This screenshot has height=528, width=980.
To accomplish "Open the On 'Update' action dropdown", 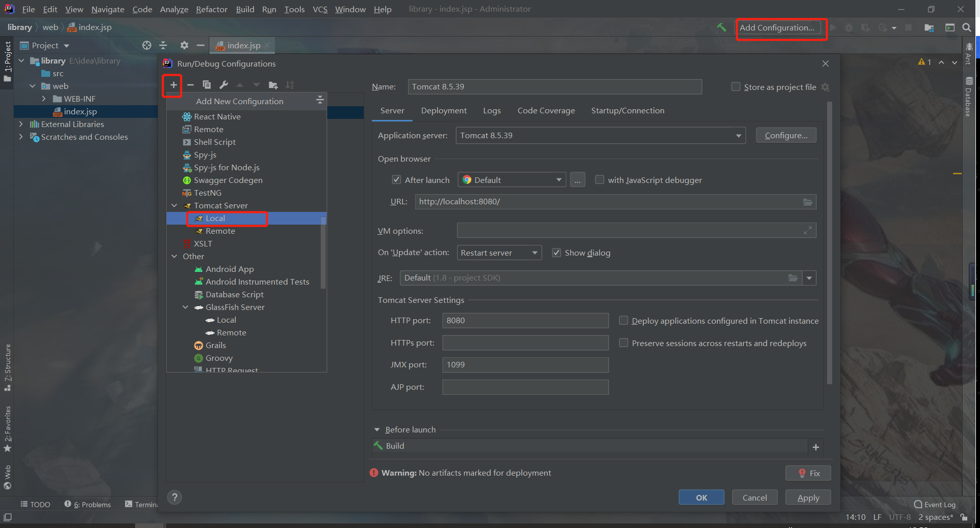I will [x=499, y=253].
